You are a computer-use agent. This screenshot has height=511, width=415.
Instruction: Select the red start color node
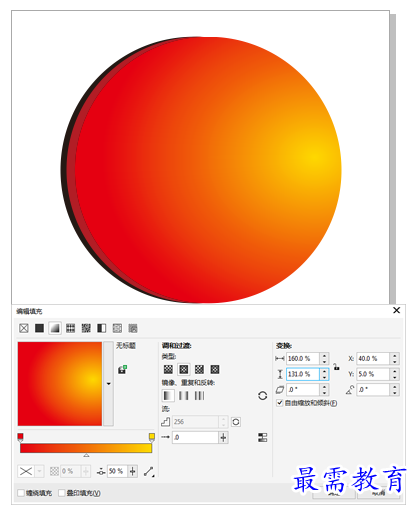pos(20,438)
